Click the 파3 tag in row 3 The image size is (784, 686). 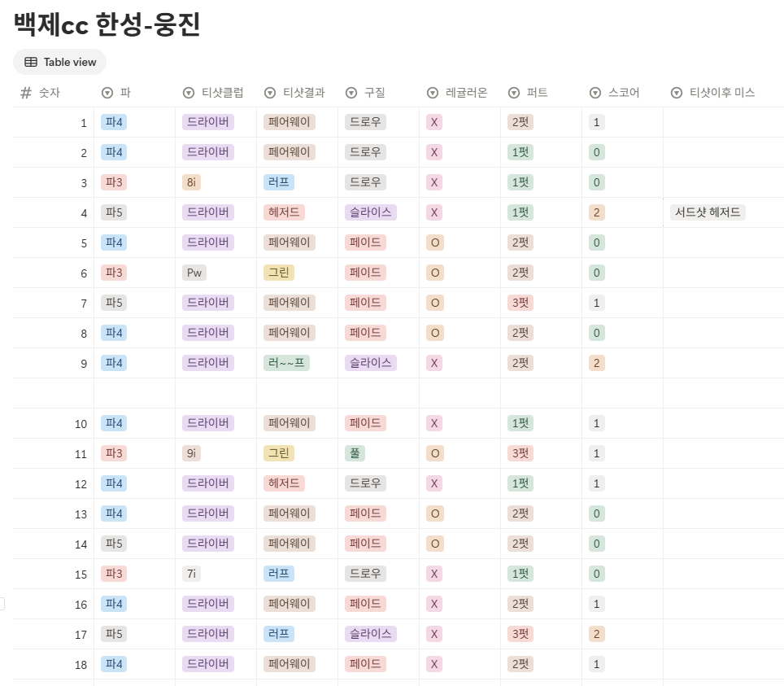tap(114, 182)
